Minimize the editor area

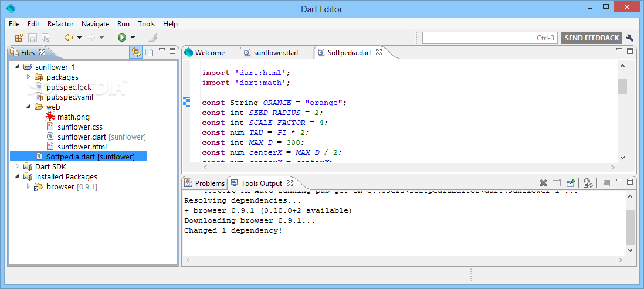[620, 50]
